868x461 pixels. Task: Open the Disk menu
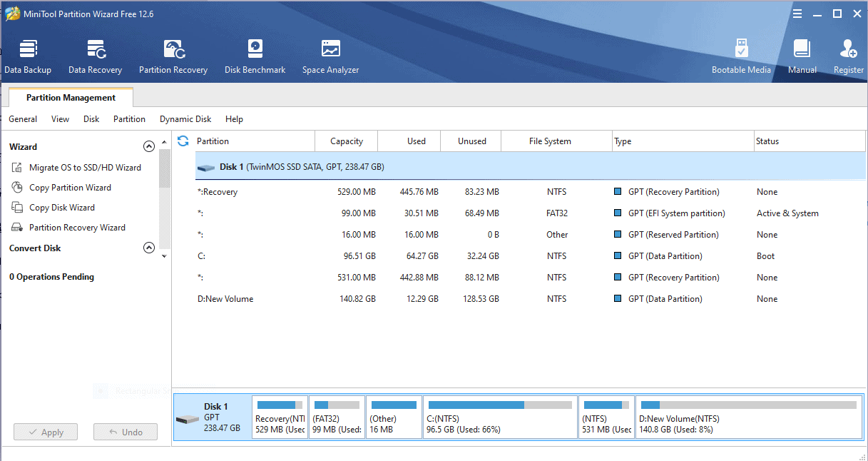pos(91,119)
